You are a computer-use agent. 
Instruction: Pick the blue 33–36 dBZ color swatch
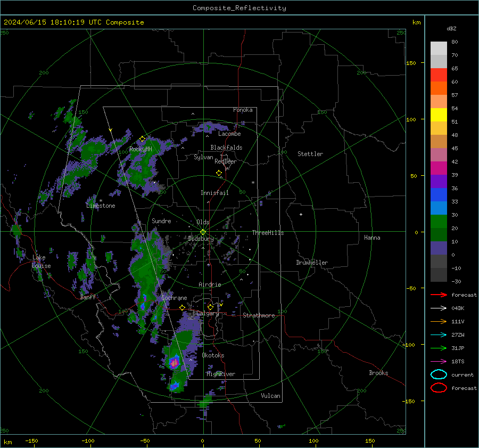pyautogui.click(x=439, y=195)
